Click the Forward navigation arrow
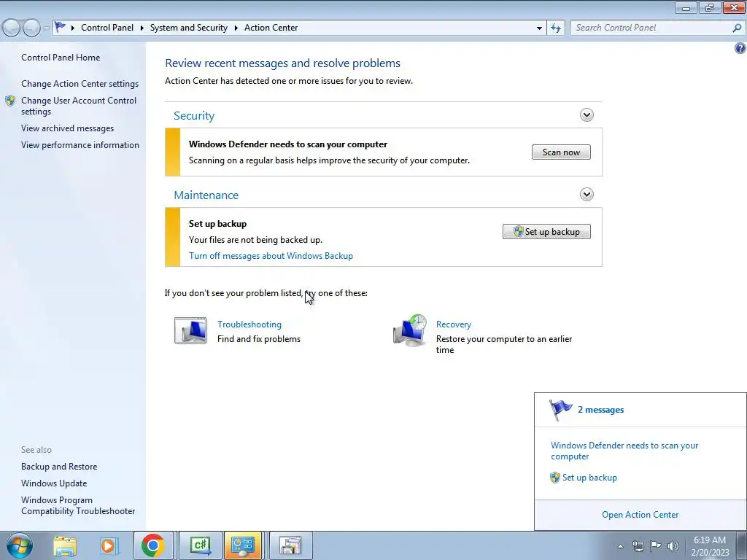Viewport: 747px width, 560px height. pos(31,28)
